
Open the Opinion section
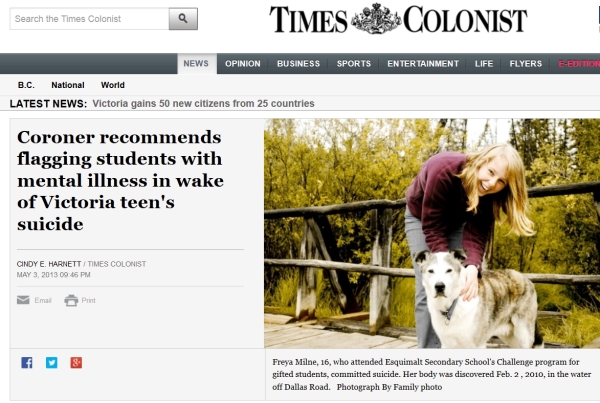click(x=243, y=64)
